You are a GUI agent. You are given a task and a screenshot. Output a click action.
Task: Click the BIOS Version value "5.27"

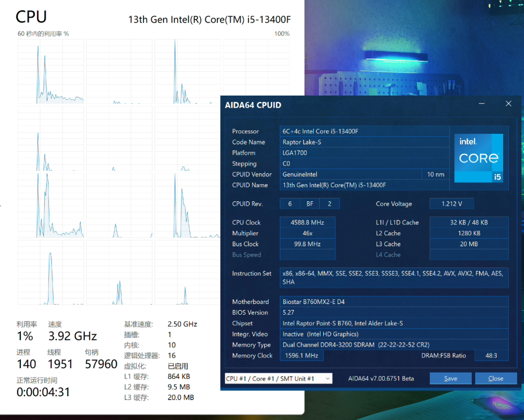coord(394,312)
